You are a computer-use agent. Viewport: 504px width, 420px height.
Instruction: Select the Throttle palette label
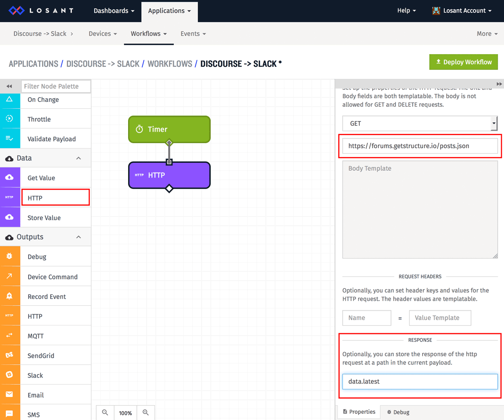(x=39, y=119)
